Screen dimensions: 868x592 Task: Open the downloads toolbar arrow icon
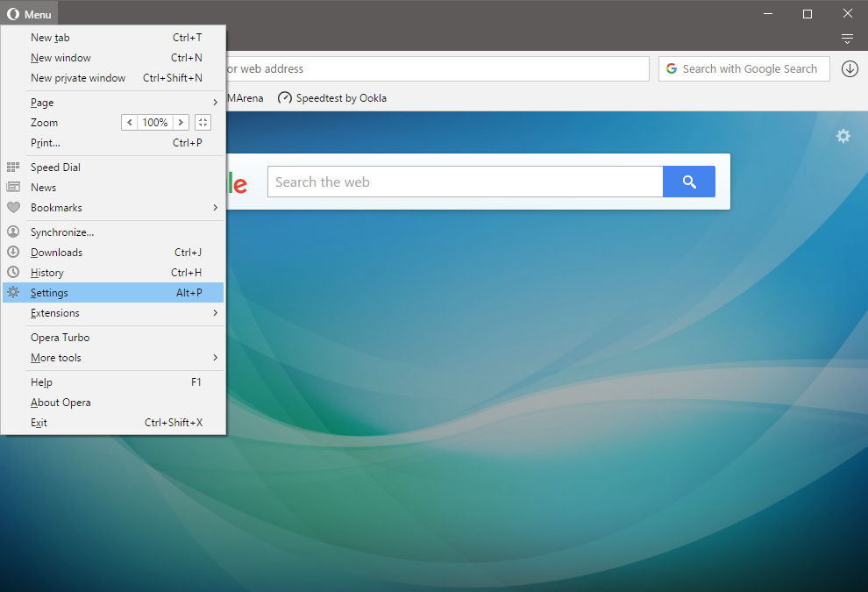[850, 68]
